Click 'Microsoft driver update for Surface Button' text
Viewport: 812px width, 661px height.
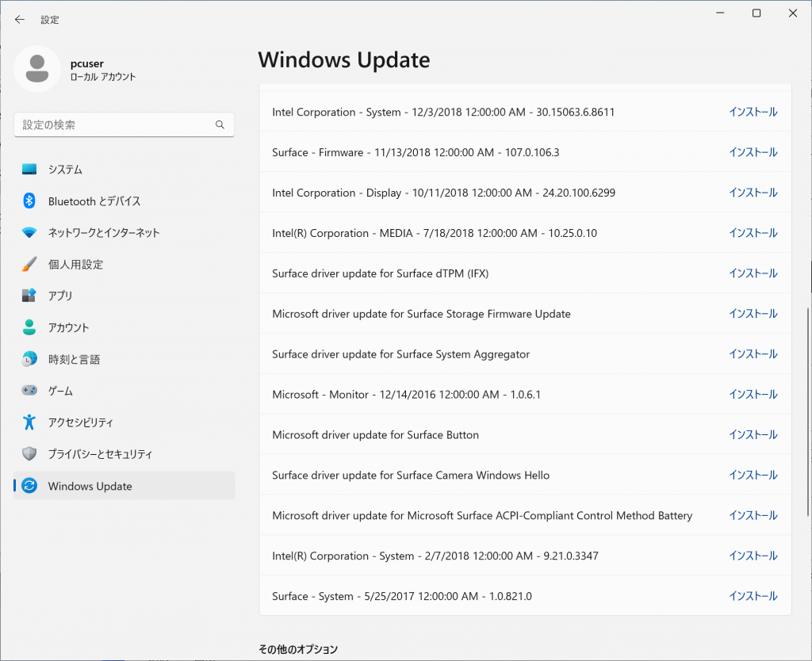click(375, 435)
